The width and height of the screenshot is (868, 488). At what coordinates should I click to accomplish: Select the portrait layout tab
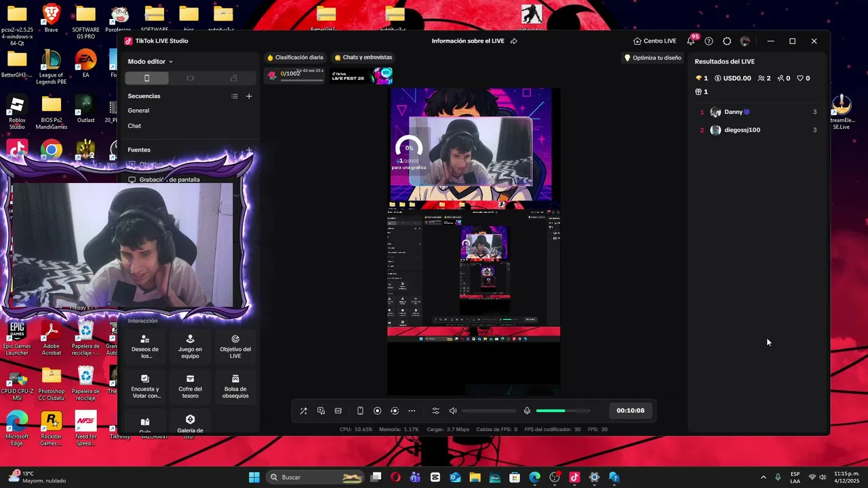[146, 79]
